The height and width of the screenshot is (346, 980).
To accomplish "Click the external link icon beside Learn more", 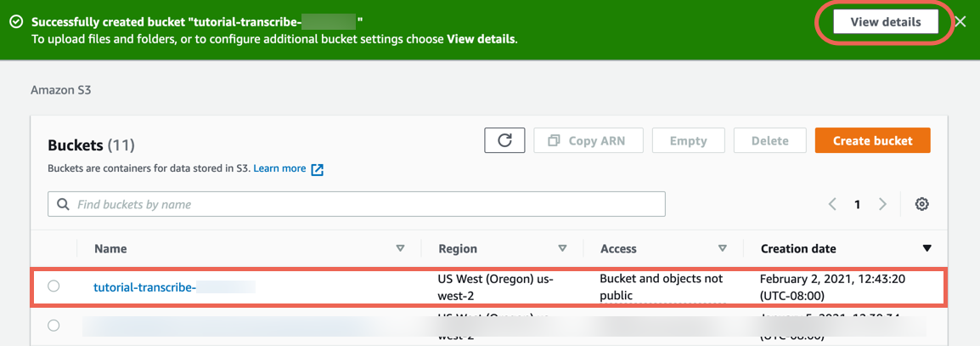I will click(x=318, y=169).
